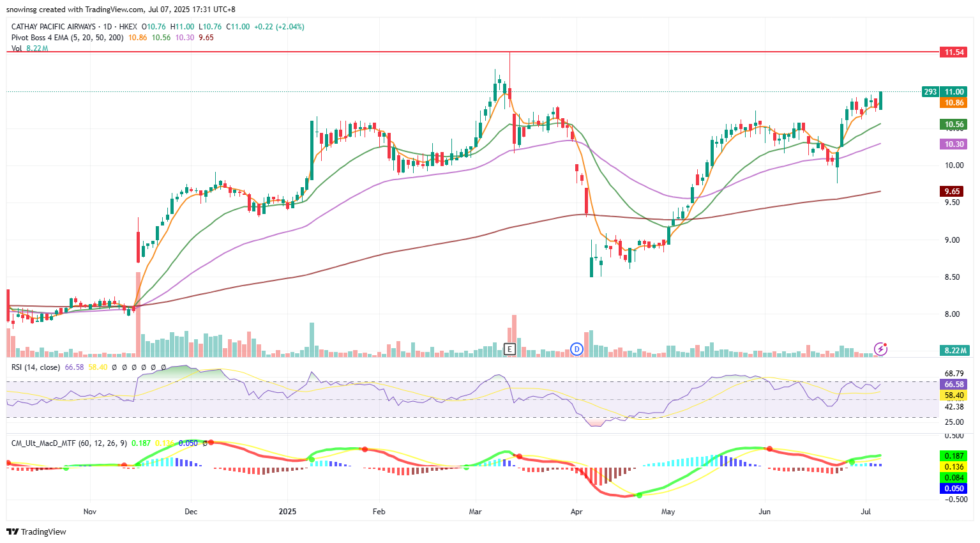
Task: Select the Vol indicator legend
Action: pos(17,49)
